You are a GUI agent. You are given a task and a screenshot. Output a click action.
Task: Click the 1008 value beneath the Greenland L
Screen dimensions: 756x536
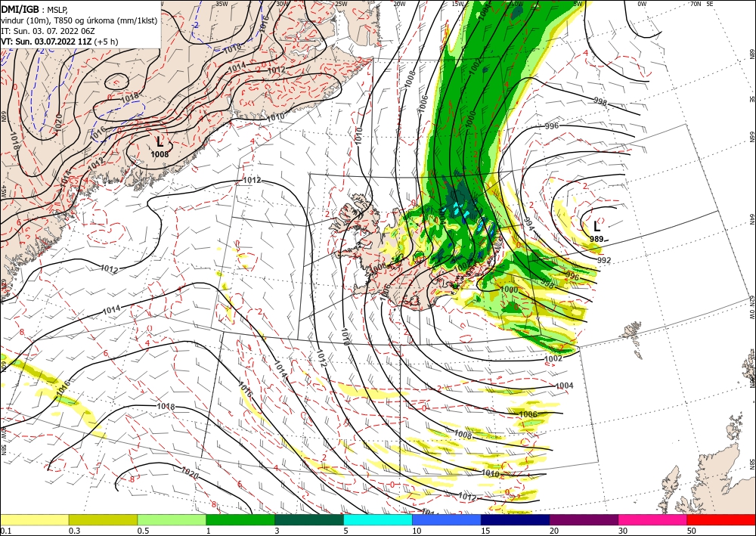(160, 154)
